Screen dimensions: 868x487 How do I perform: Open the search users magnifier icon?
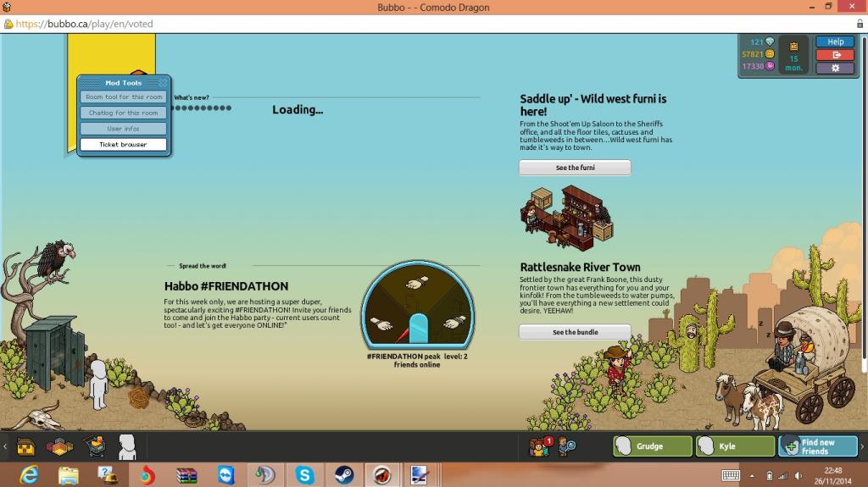565,446
